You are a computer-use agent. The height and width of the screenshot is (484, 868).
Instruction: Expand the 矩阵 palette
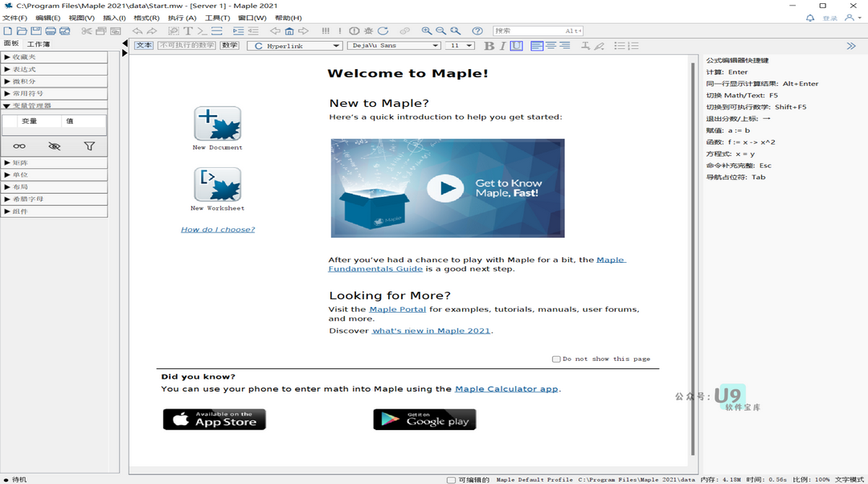[x=55, y=163]
